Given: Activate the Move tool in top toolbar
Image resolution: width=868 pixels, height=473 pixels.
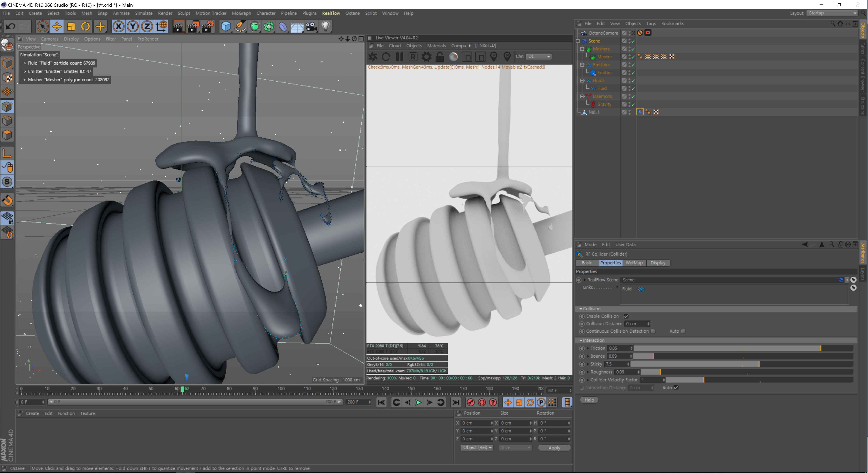Looking at the screenshot, I should [x=57, y=26].
